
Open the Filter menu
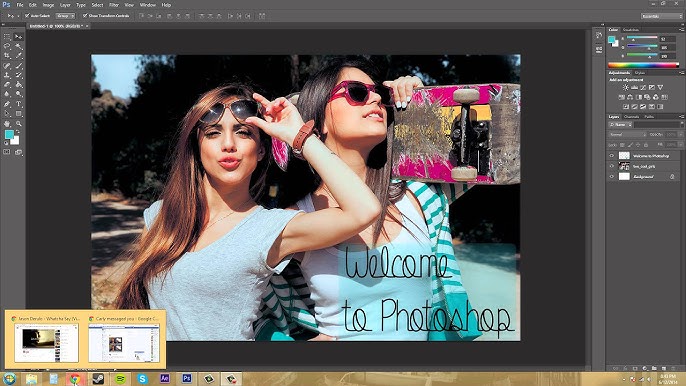[x=114, y=5]
